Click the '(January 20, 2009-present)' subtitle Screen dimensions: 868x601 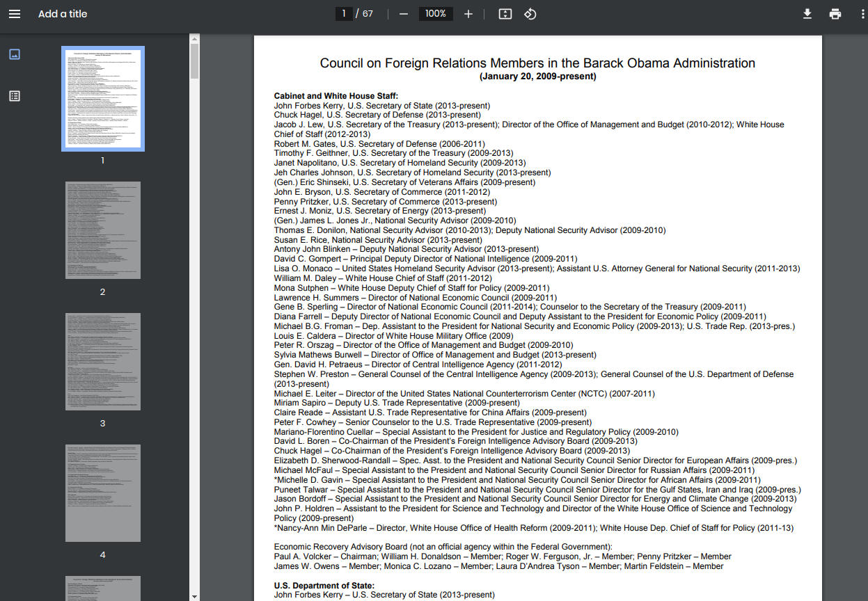pyautogui.click(x=537, y=77)
